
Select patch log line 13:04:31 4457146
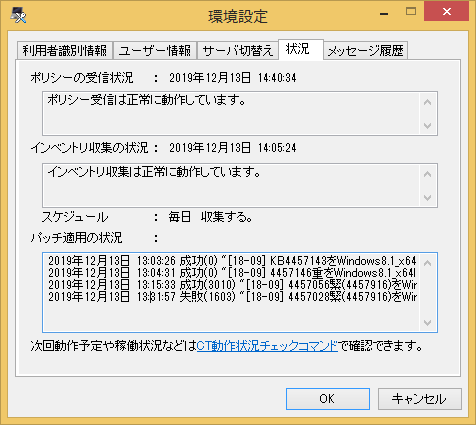point(232,273)
